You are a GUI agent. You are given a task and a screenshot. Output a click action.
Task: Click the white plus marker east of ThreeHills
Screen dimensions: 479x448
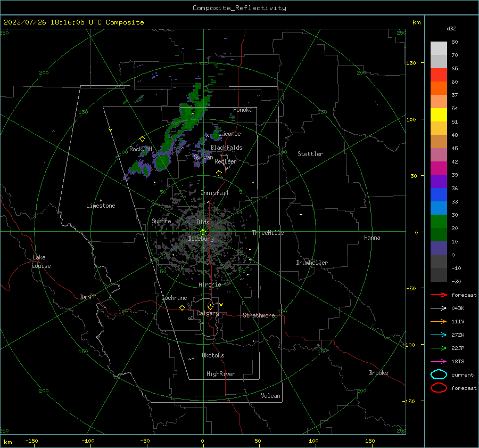301,214
